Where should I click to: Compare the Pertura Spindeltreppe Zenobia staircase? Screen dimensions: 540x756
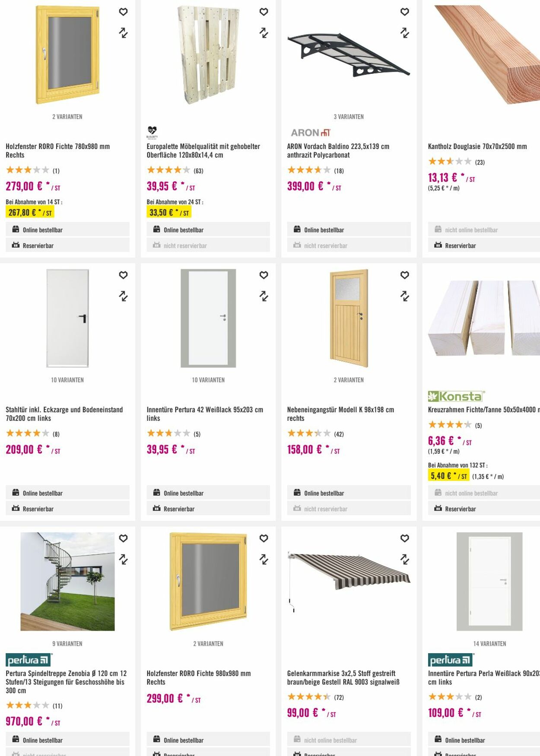click(x=123, y=559)
